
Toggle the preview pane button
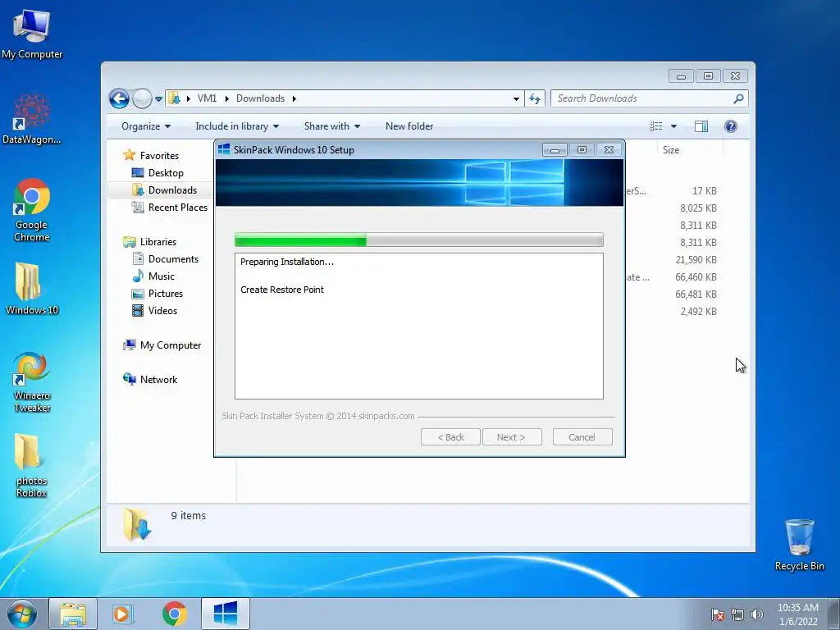click(701, 126)
